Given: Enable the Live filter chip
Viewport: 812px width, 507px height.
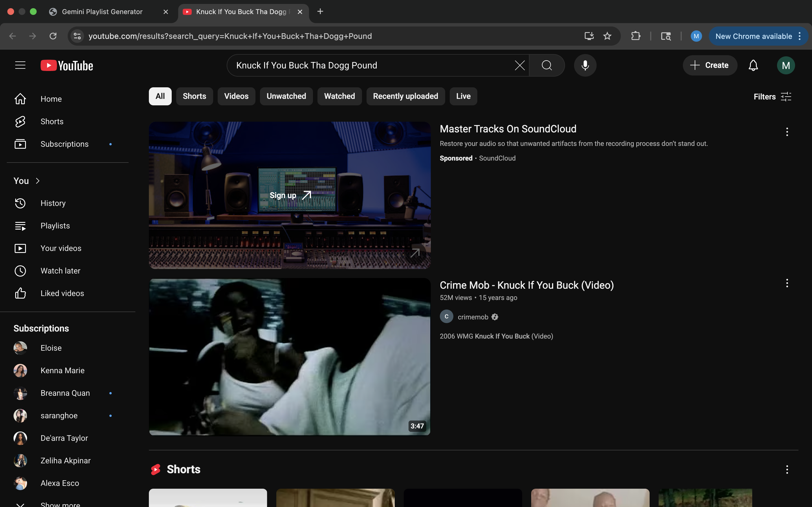Looking at the screenshot, I should 463,96.
